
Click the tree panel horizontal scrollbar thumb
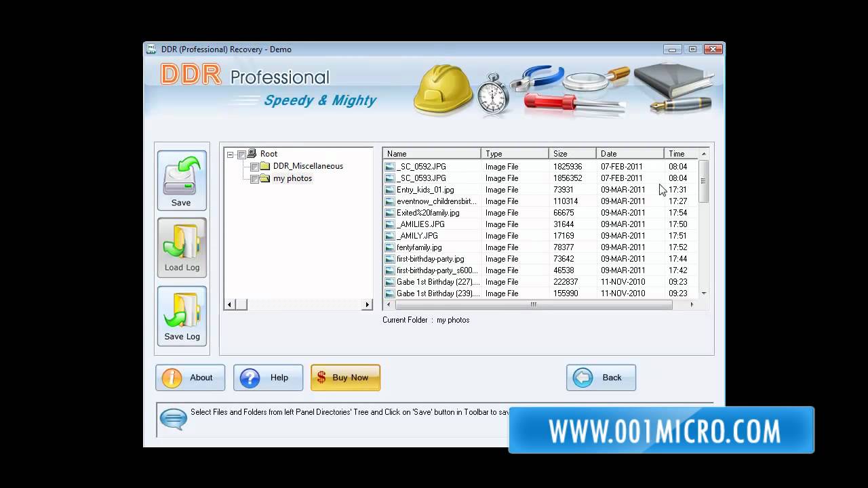[241, 305]
